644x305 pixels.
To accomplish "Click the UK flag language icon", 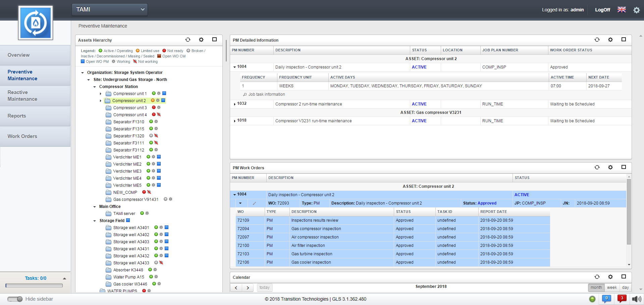I will 622,10.
